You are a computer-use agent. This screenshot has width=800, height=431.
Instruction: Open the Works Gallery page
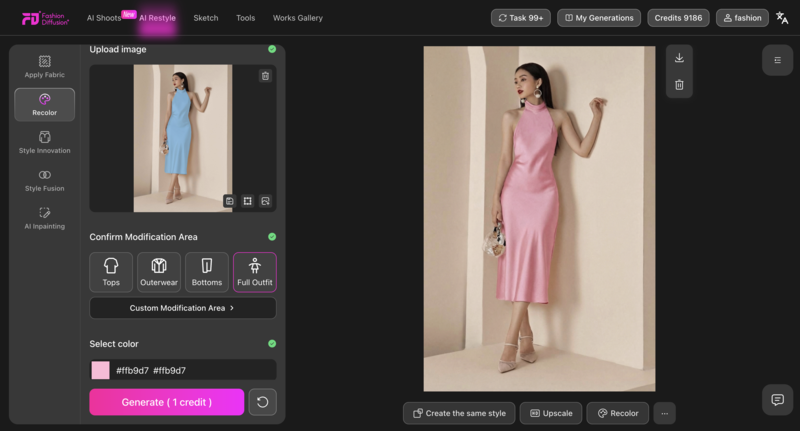(x=297, y=18)
